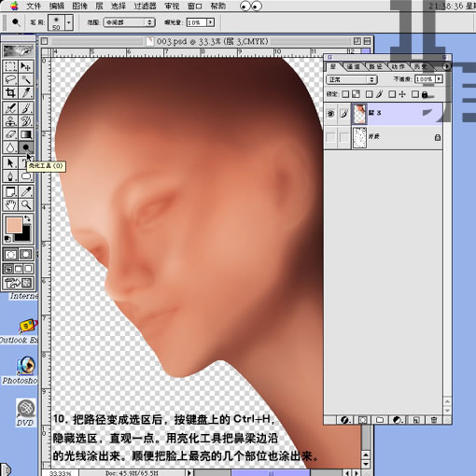This screenshot has height=476, width=476.
Task: Open the 文件 (File) menu
Action: 34,6
